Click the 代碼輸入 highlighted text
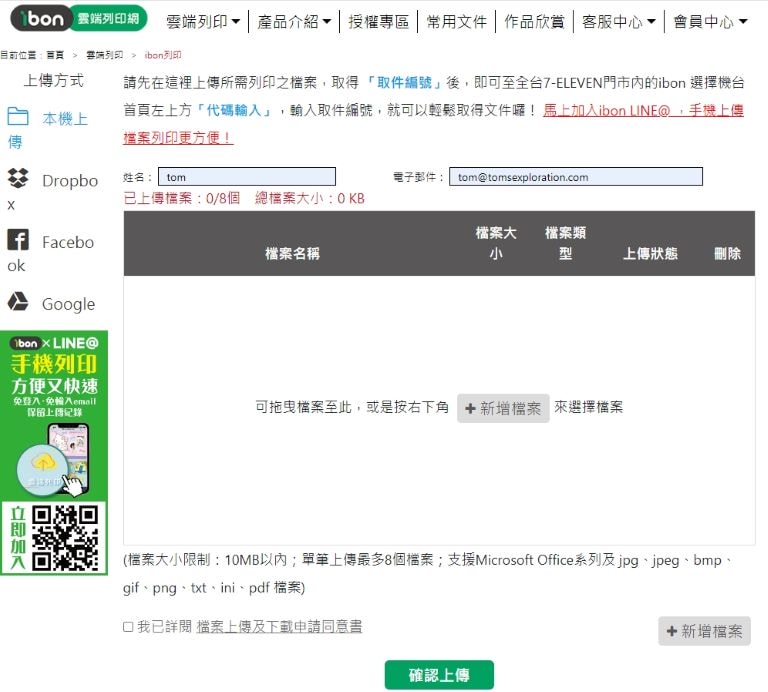 pos(233,110)
